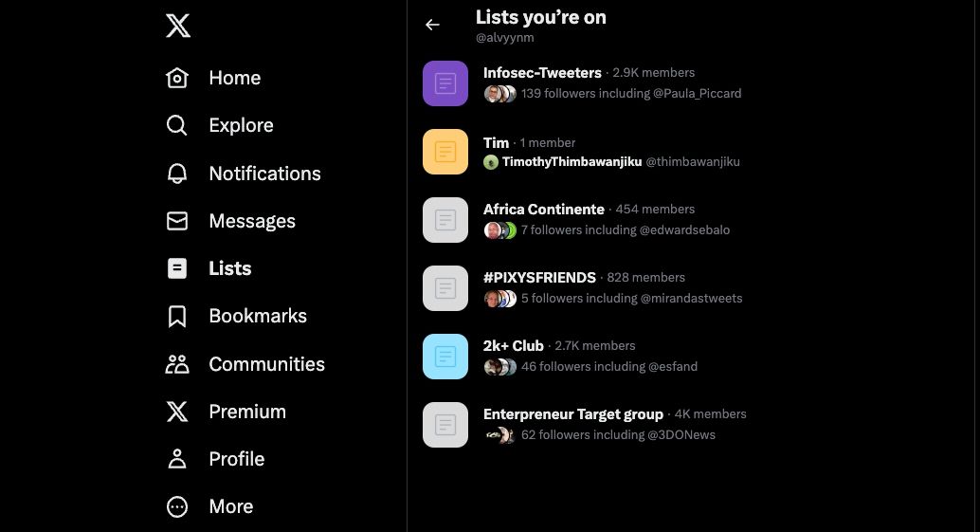This screenshot has width=980, height=532.
Task: Open the Bookmarks icon
Action: point(177,316)
